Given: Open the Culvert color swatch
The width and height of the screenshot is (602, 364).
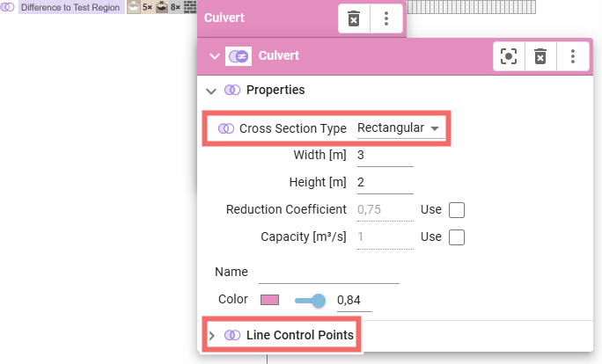Looking at the screenshot, I should pos(269,300).
